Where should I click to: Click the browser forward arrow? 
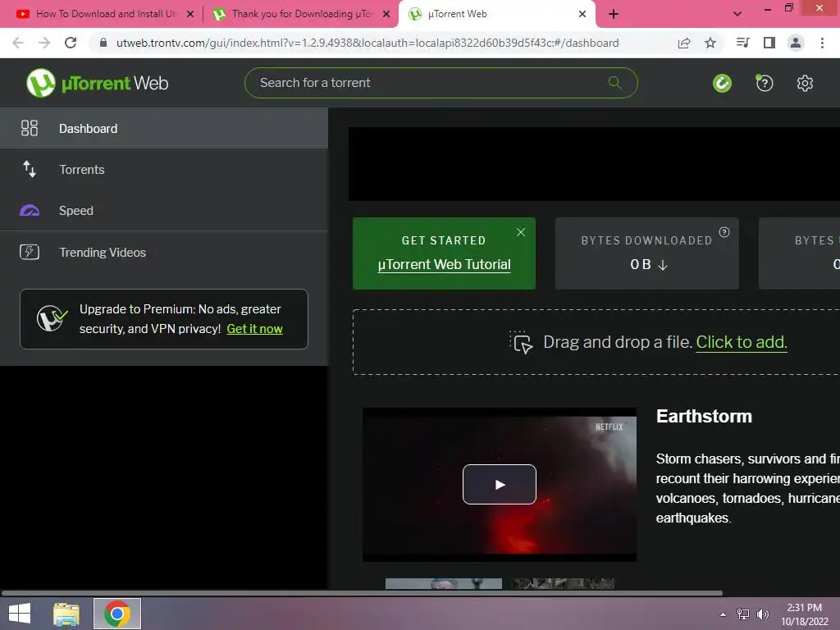[x=44, y=43]
